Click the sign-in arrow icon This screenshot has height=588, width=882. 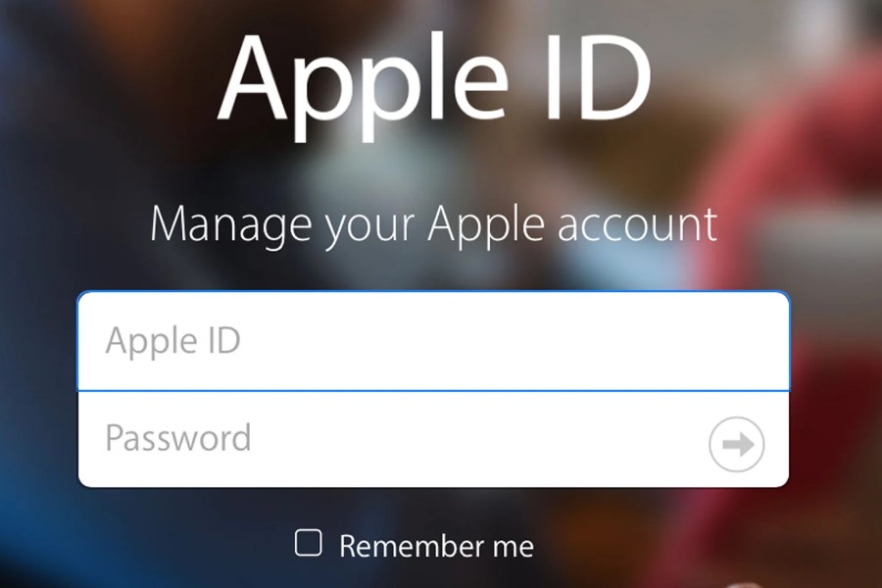point(736,444)
